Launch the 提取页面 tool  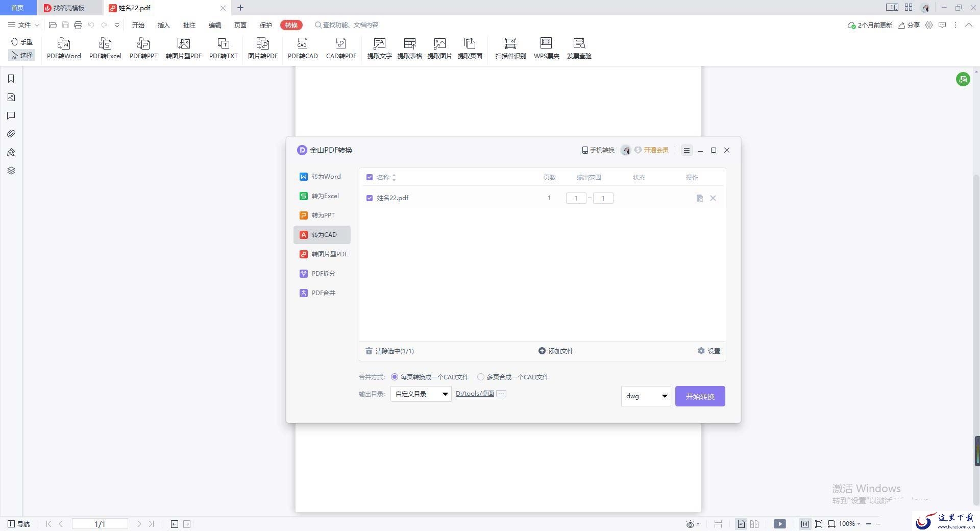coord(470,49)
